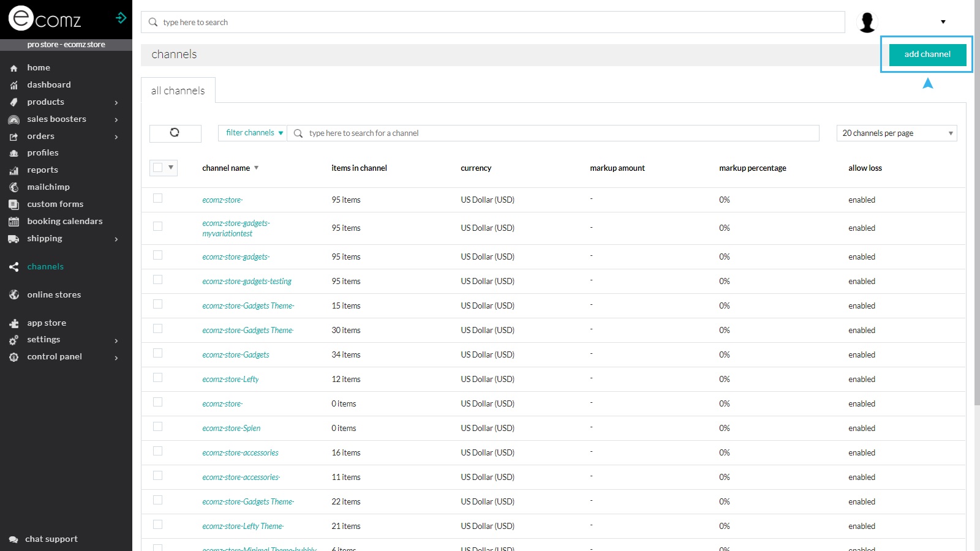Select checkbox for ecomz-store-gadgets-testing
Viewport: 980px width, 551px height.
[157, 280]
